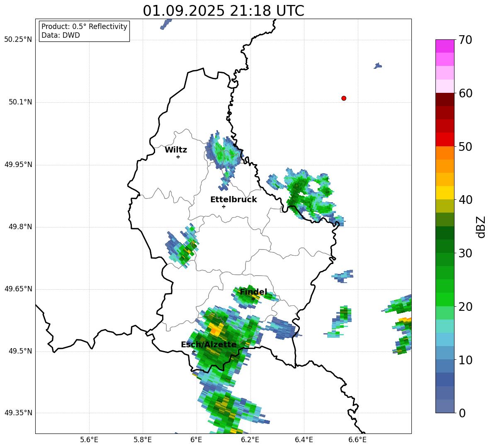Click the 49.95°N latitude label

click(x=18, y=165)
